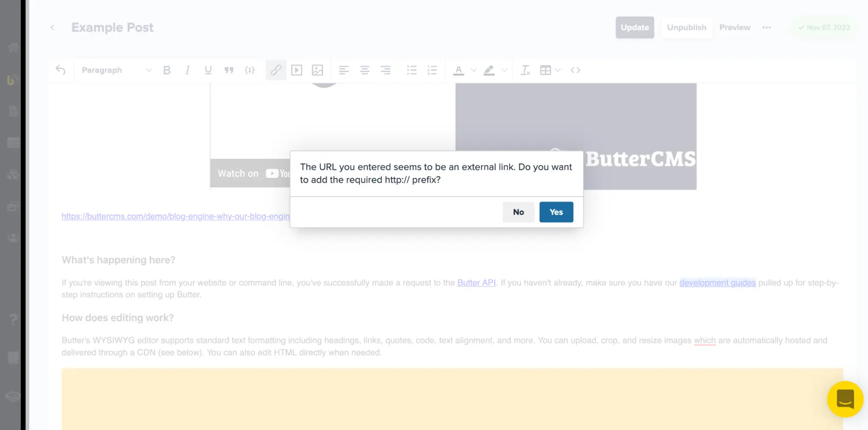
Task: Toggle italic formatting
Action: pos(188,70)
